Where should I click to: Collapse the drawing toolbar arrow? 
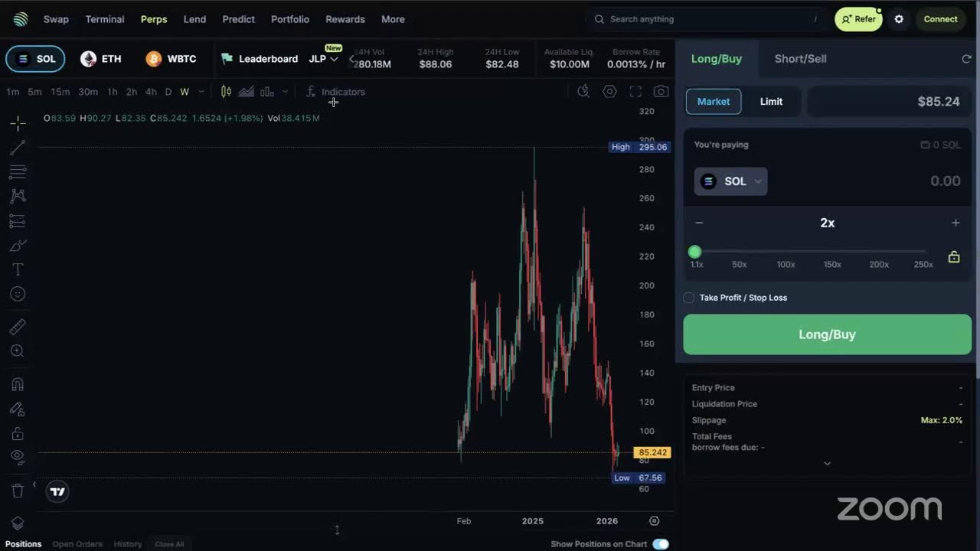[34, 484]
